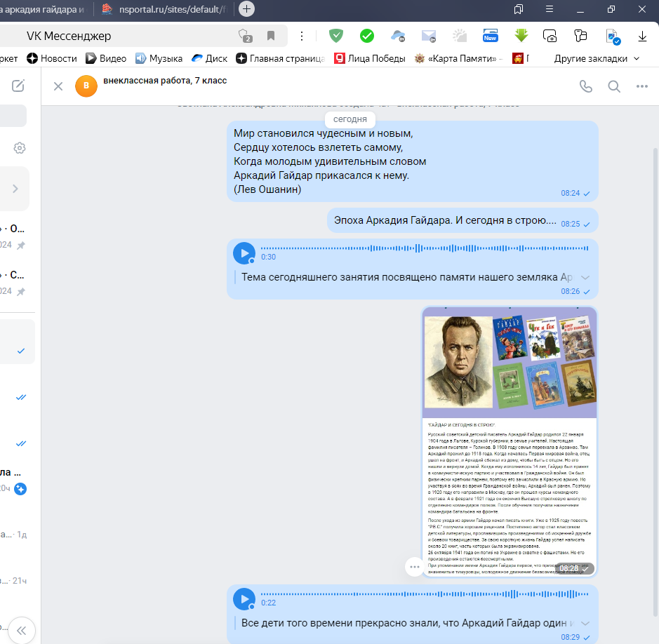Open the site protection counter icon
Viewport: 659px width, 644px height.
coord(245,36)
